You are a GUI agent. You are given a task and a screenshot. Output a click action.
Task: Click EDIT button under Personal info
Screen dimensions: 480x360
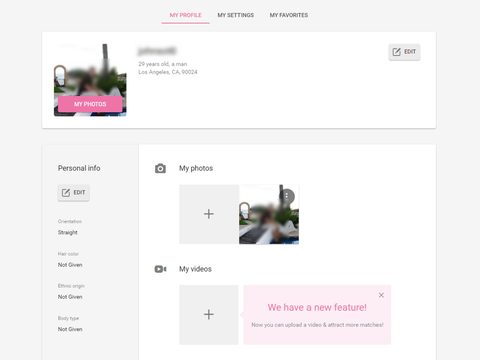pyautogui.click(x=73, y=193)
